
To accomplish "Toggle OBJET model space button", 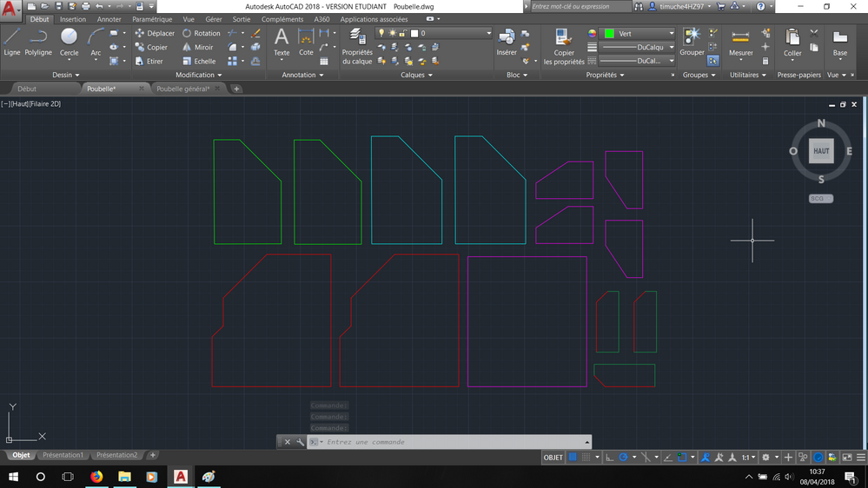I will pyautogui.click(x=553, y=457).
